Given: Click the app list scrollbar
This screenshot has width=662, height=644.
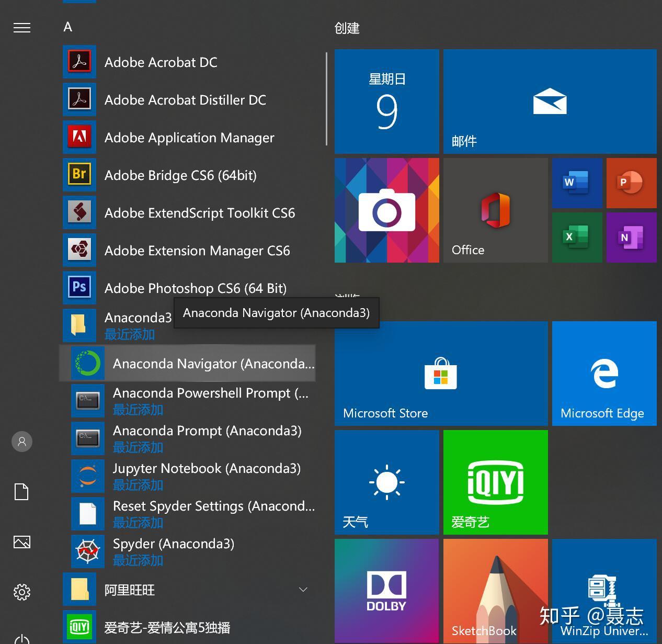Looking at the screenshot, I should [x=326, y=99].
